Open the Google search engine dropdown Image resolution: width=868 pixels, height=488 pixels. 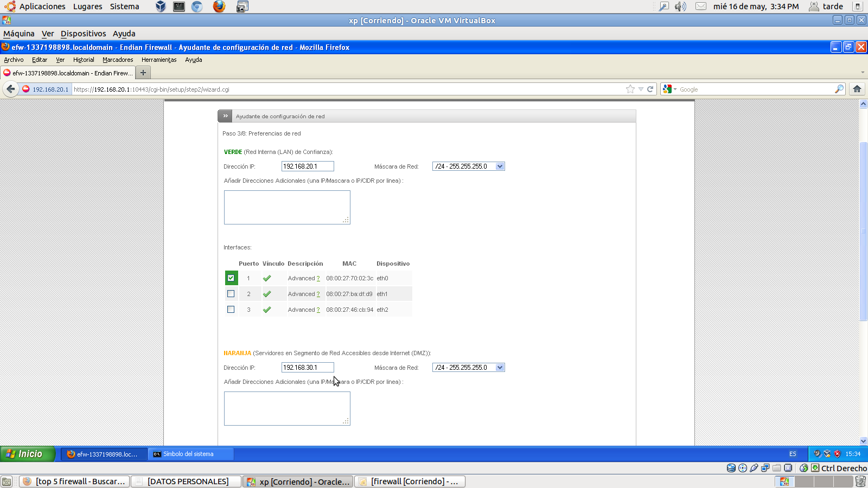(674, 89)
